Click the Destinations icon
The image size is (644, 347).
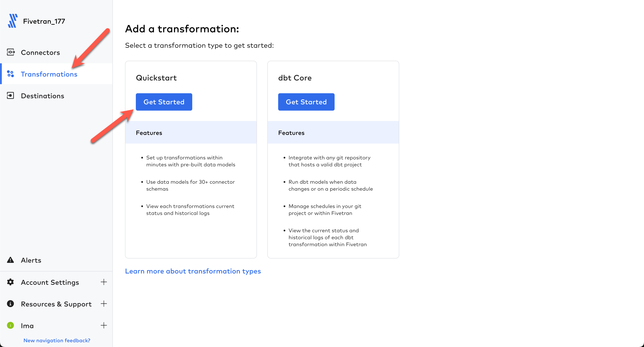tap(10, 96)
